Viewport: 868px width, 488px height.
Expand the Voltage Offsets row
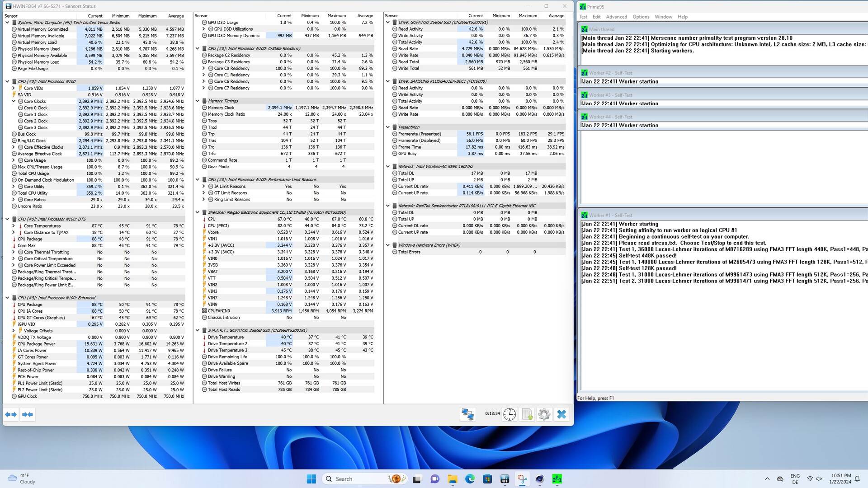point(14,331)
